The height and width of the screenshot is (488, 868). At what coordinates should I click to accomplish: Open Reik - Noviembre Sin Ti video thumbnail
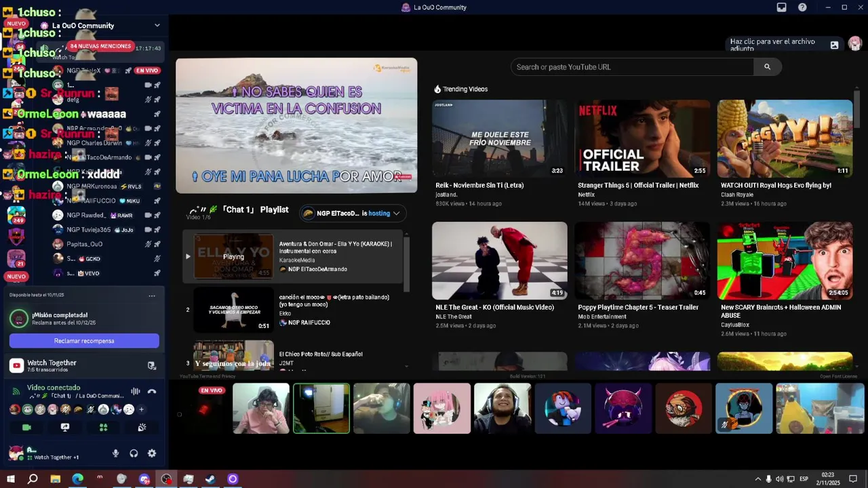pos(500,138)
